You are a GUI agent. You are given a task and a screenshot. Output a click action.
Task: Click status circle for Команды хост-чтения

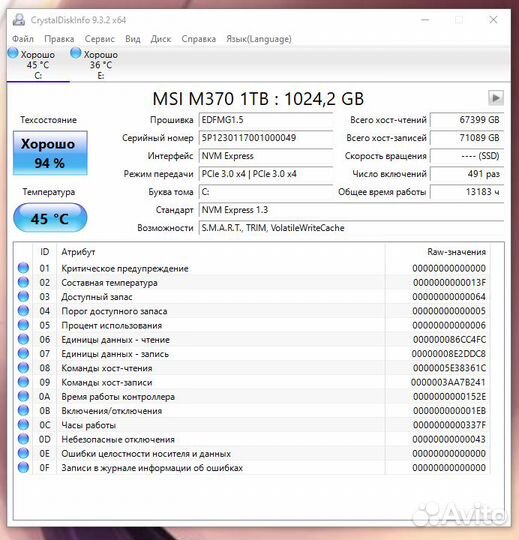click(x=23, y=367)
